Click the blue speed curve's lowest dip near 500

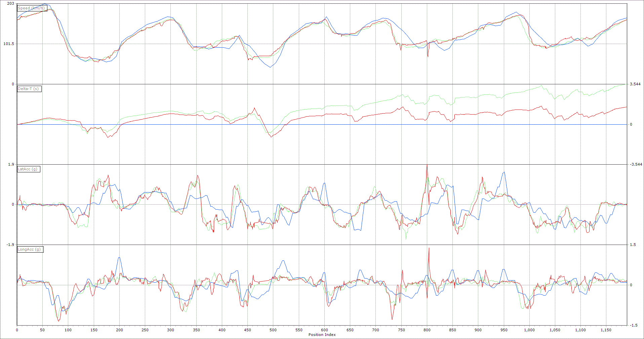pos(270,67)
